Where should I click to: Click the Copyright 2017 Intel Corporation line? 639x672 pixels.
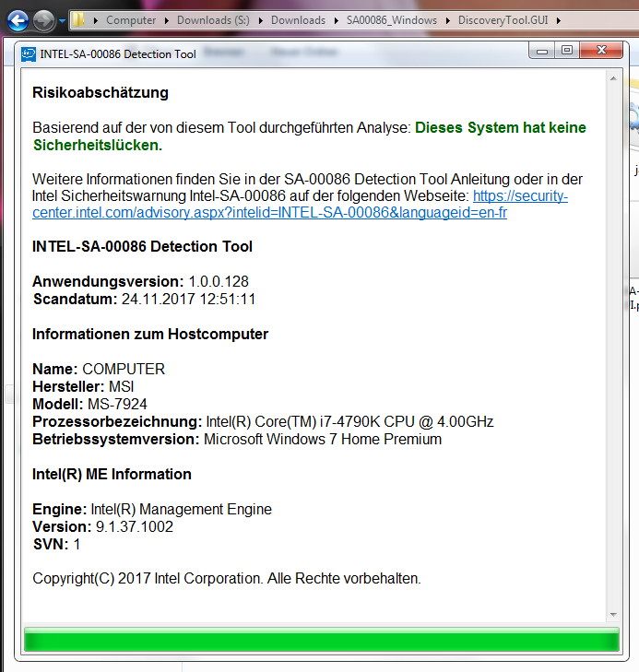(x=227, y=579)
